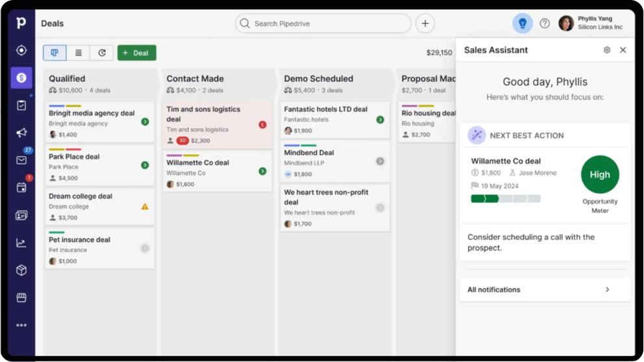Open the Leads radar icon in sidebar
Image resolution: width=644 pixels, height=362 pixels.
pyautogui.click(x=21, y=51)
